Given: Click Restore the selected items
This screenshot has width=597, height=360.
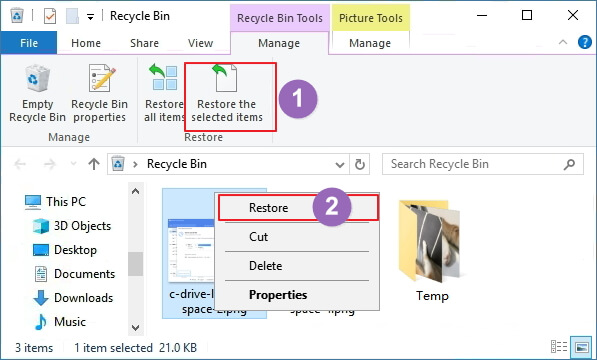Looking at the screenshot, I should 227,93.
